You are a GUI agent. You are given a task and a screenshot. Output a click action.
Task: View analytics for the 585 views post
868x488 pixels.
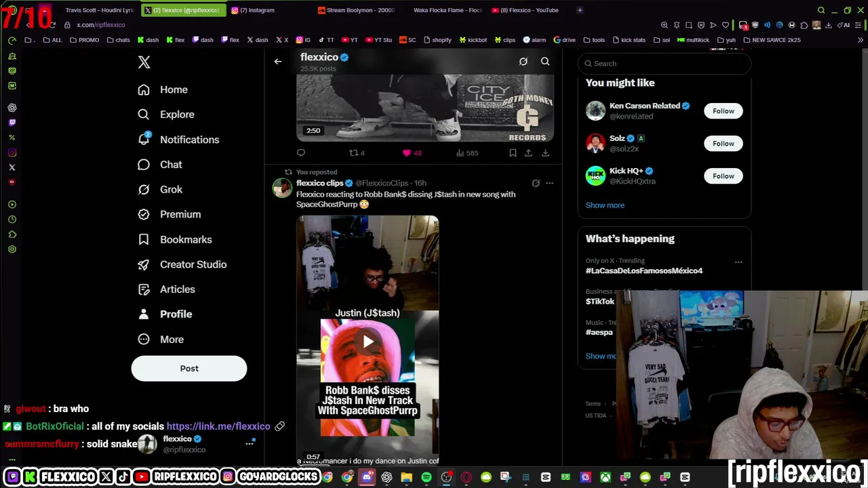pyautogui.click(x=467, y=153)
